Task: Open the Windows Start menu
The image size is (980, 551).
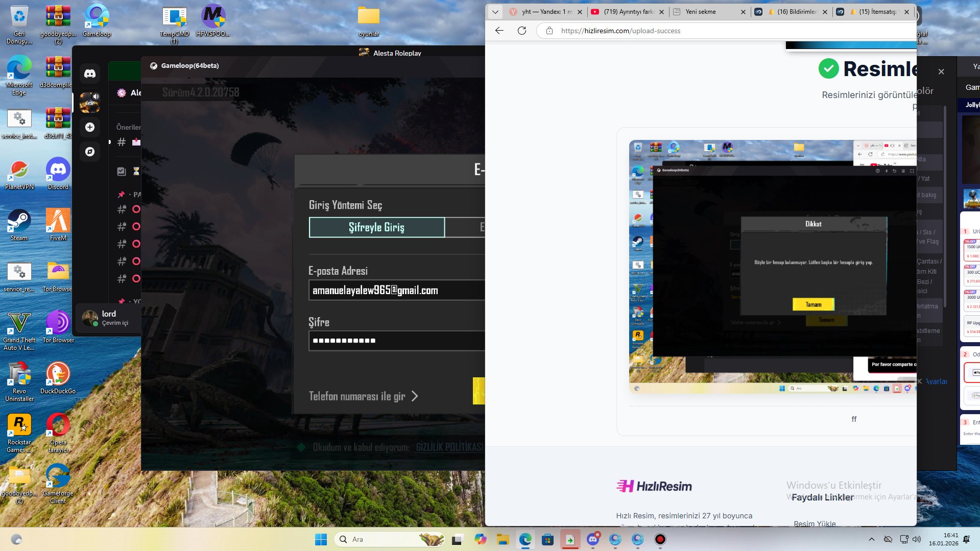Action: tap(321, 539)
